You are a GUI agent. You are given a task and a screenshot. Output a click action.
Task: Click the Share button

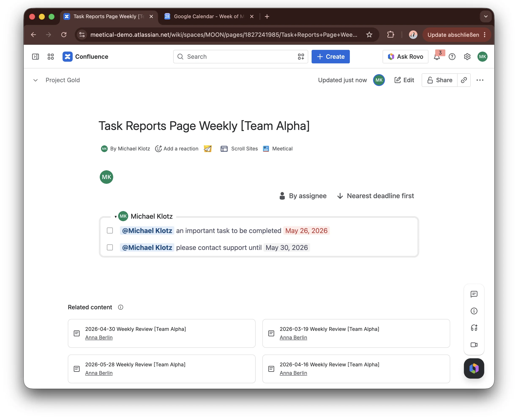pos(439,80)
